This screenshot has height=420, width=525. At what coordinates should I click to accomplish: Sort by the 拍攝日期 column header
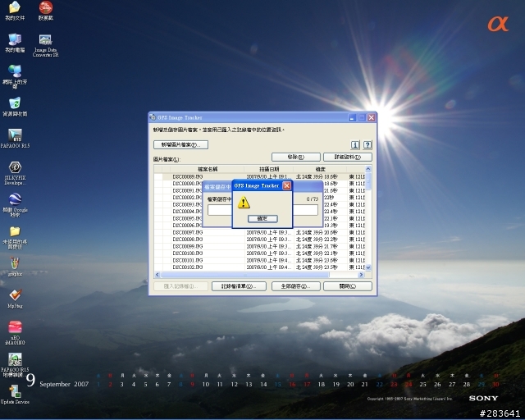click(269, 169)
